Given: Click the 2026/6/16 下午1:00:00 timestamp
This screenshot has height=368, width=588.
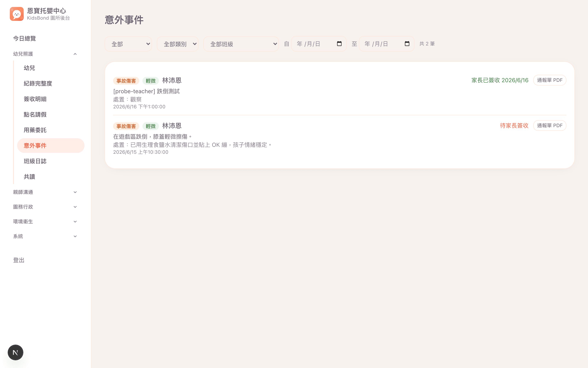Looking at the screenshot, I should pos(139,107).
